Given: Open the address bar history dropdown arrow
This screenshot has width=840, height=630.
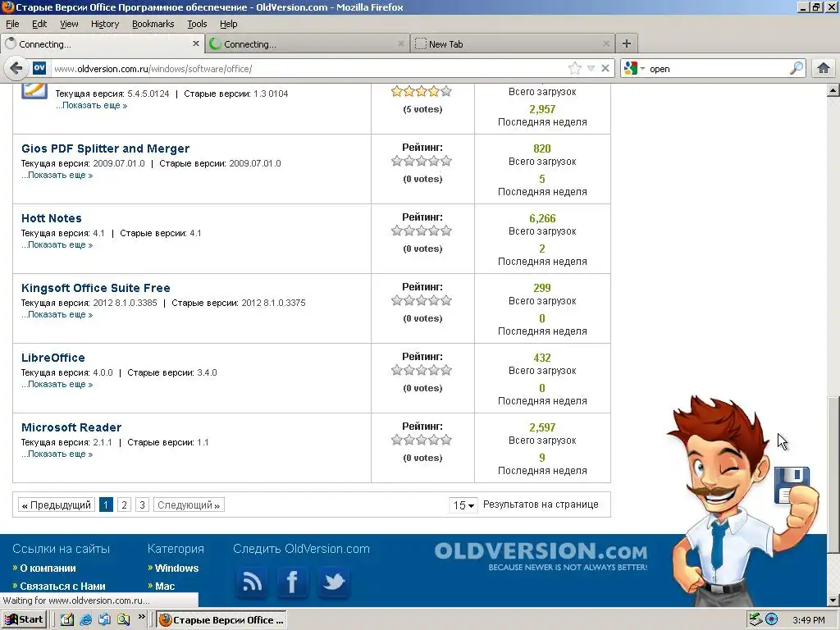Looking at the screenshot, I should click(591, 69).
